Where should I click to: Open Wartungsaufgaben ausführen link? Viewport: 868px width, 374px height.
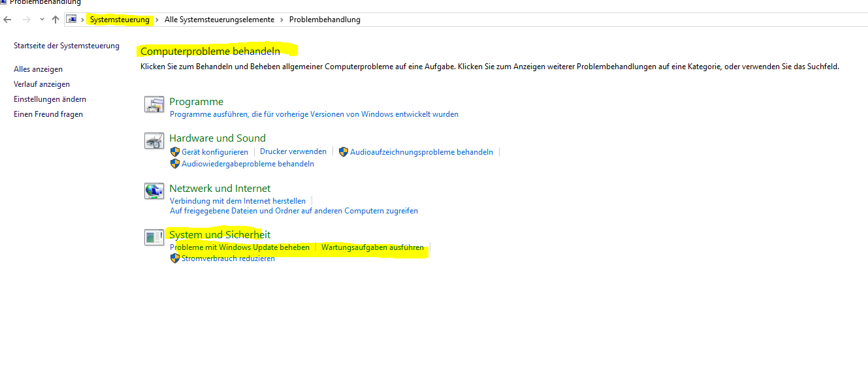click(372, 248)
